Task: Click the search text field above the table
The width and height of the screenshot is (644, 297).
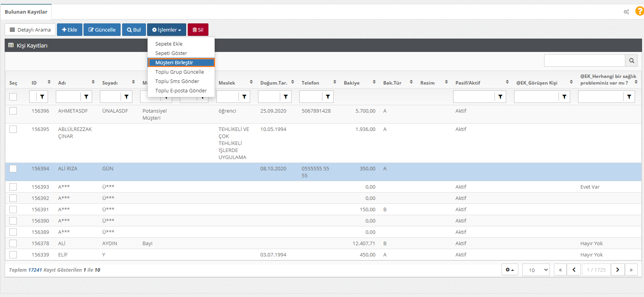Action: [584, 60]
